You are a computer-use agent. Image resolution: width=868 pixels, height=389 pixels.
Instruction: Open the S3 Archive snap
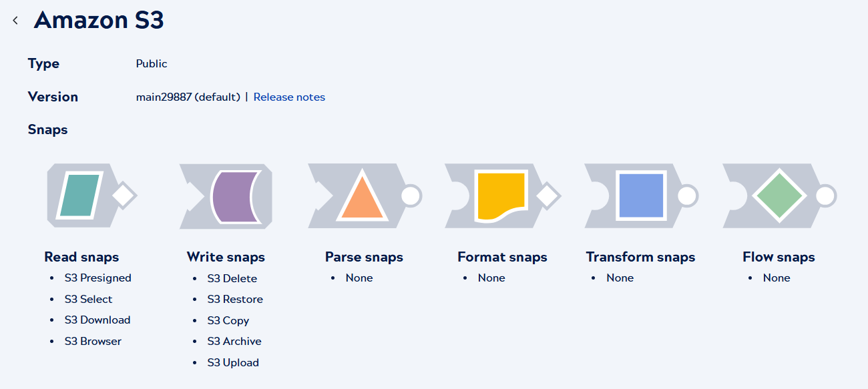click(x=234, y=342)
